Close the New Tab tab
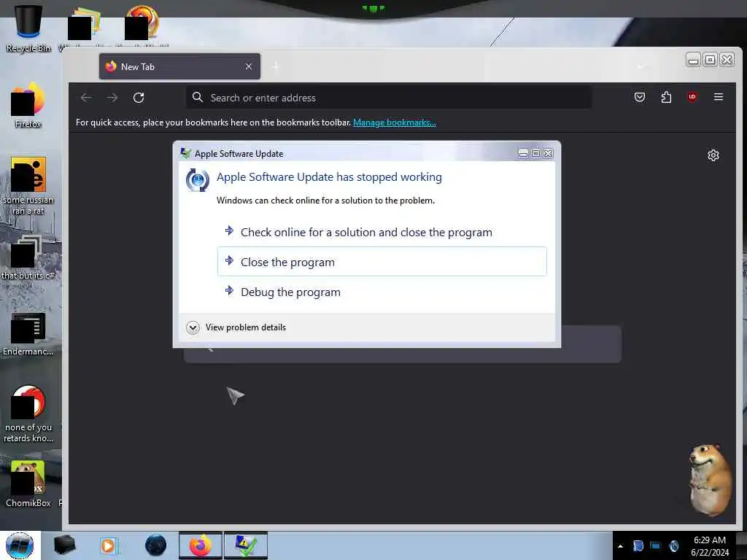 pyautogui.click(x=249, y=66)
